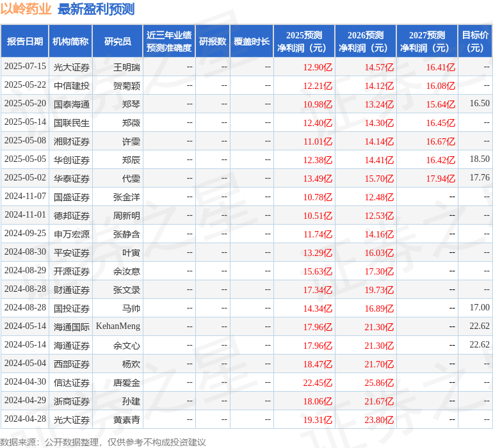Viewport: 493px width, 448px height.
Task: Click the 国泰海通 institution cell
Action: coord(70,104)
